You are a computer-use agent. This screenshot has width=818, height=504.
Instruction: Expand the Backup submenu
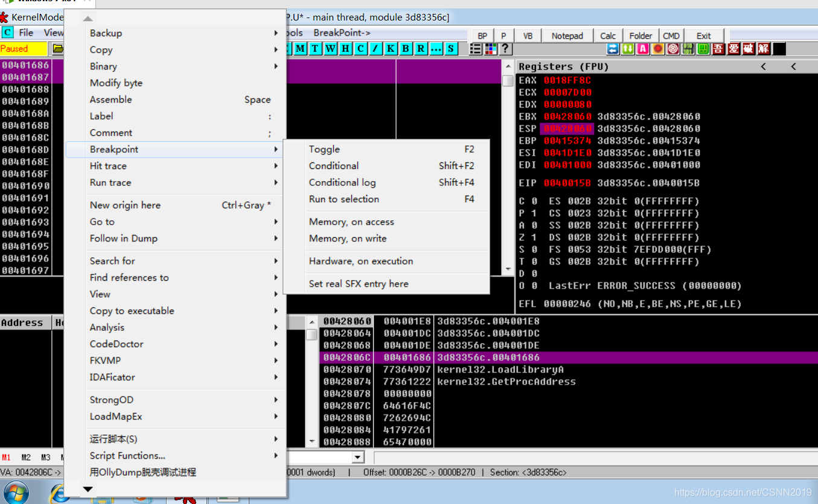pos(175,33)
